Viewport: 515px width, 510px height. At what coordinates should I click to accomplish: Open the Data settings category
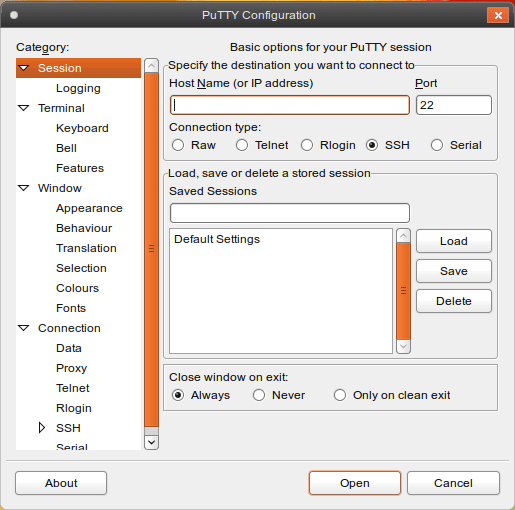pos(69,348)
